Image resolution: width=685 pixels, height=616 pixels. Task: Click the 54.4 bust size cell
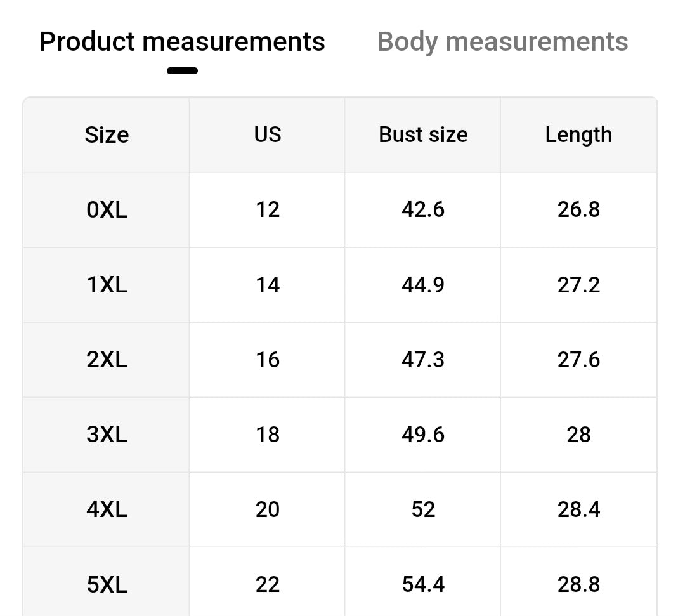(423, 584)
